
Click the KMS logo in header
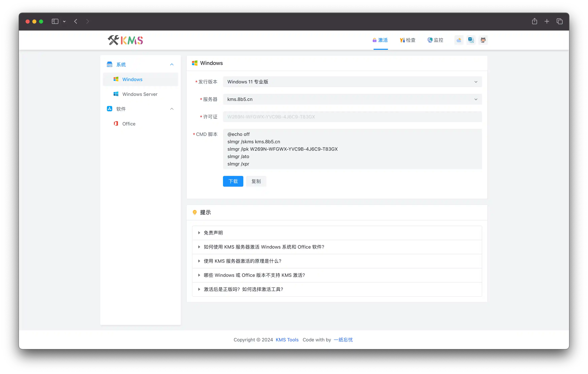coord(125,40)
